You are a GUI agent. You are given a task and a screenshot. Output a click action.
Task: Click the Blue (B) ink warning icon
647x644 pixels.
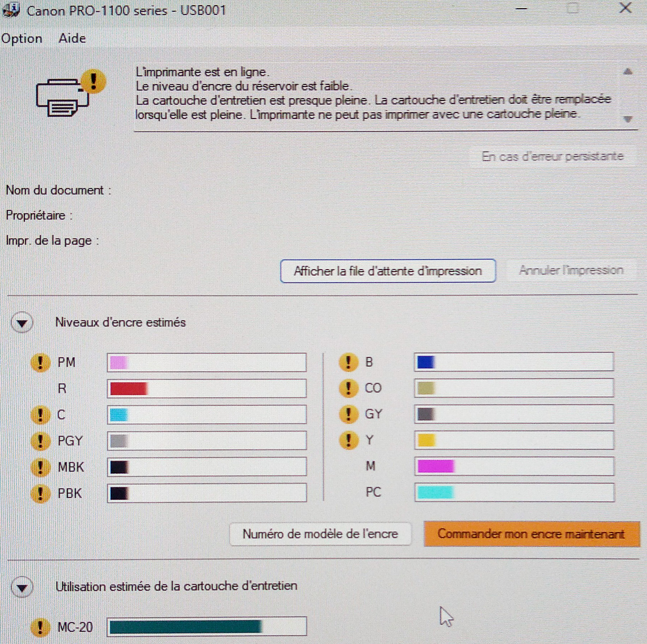click(348, 362)
